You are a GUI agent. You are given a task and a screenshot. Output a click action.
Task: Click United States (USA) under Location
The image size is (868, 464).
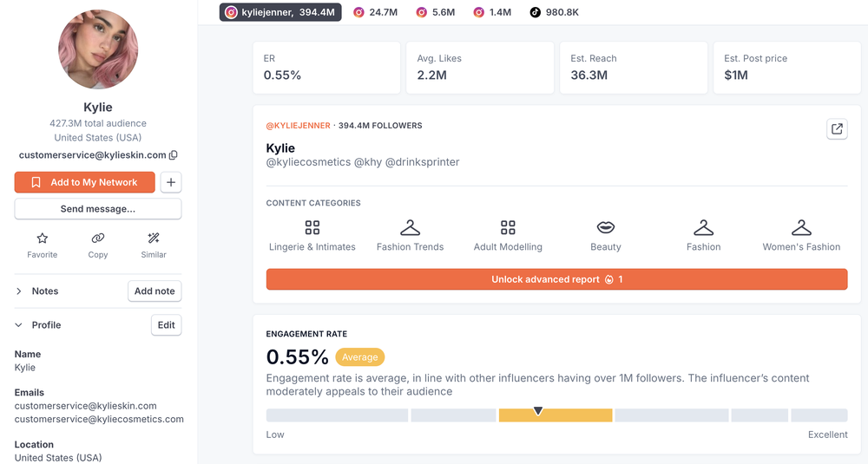pyautogui.click(x=58, y=458)
